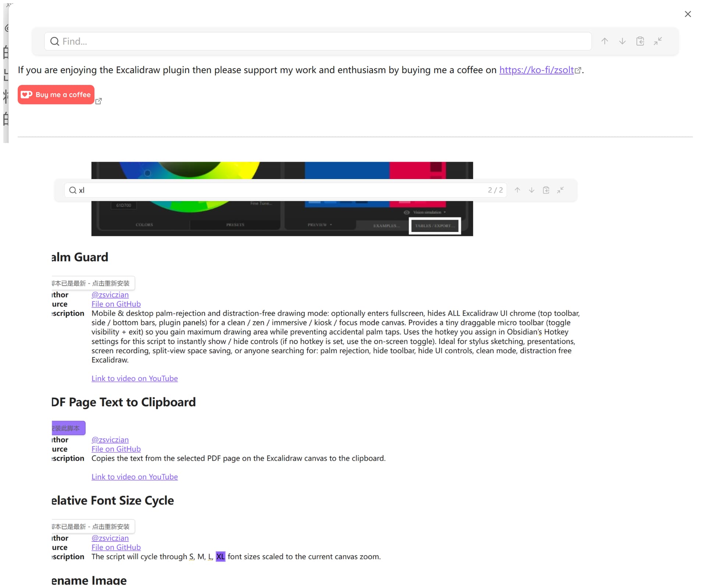
Task: Click reinstall button under Palm Guard heading
Action: tap(93, 283)
